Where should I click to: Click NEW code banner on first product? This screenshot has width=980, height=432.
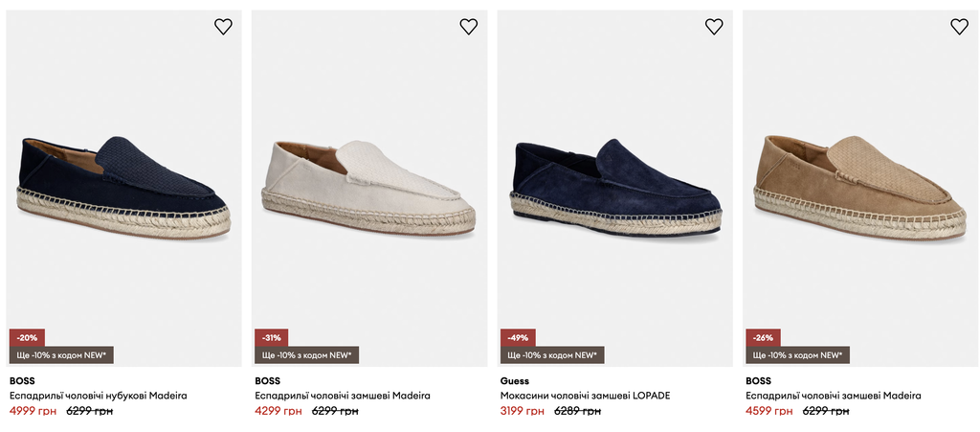click(x=61, y=355)
